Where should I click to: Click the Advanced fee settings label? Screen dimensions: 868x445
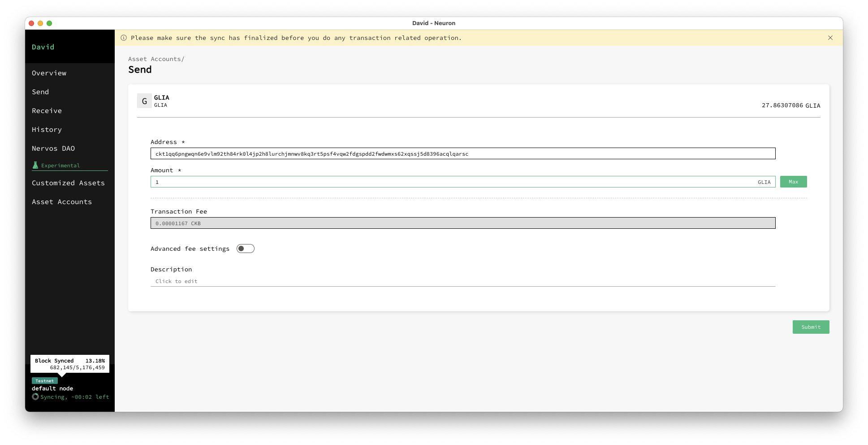click(x=190, y=249)
